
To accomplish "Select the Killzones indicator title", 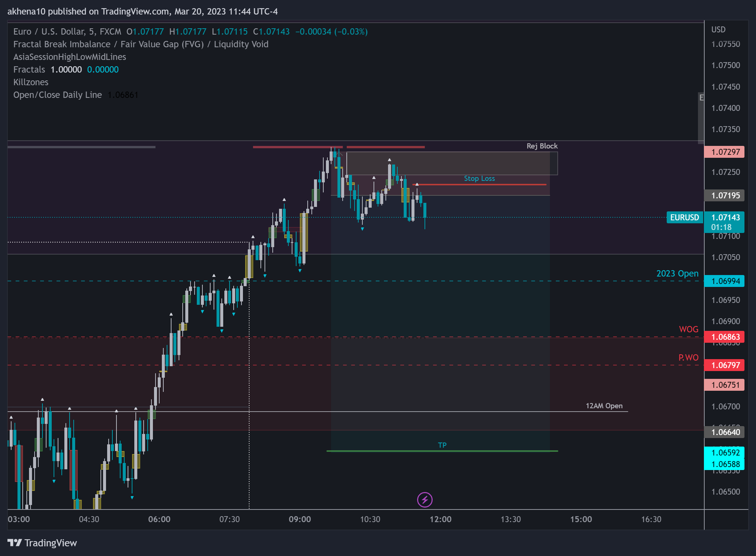I will pos(31,82).
